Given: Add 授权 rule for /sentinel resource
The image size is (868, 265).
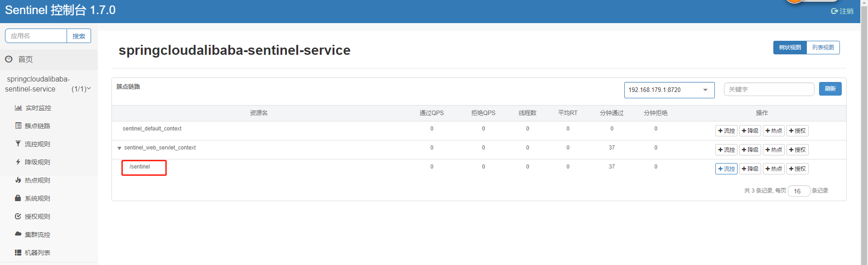Looking at the screenshot, I should [x=797, y=169].
